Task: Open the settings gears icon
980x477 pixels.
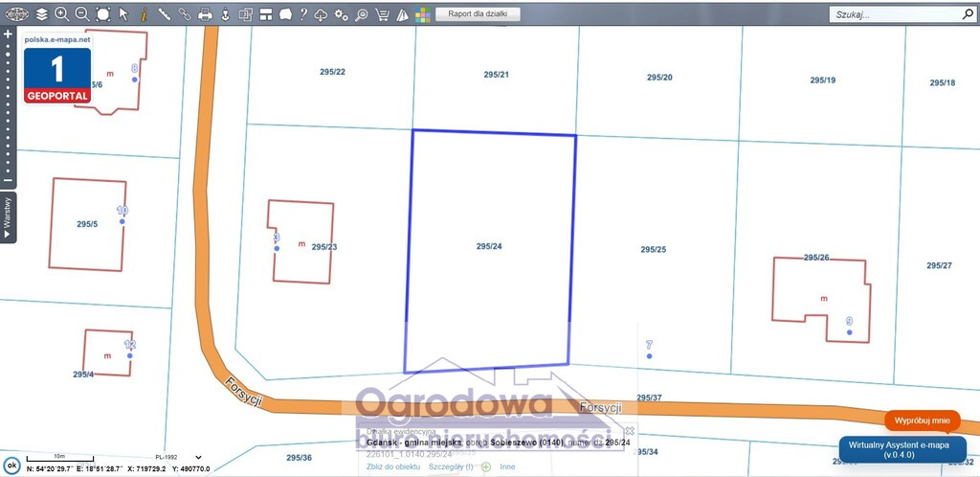Action: [341, 13]
